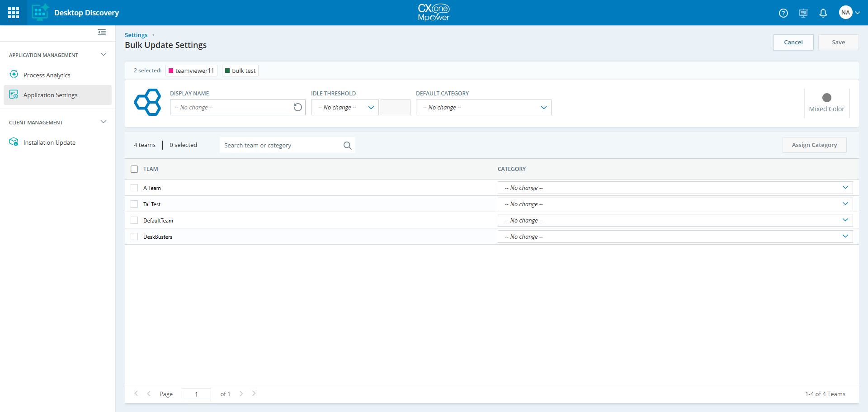Collapse the Client Management section

point(104,122)
